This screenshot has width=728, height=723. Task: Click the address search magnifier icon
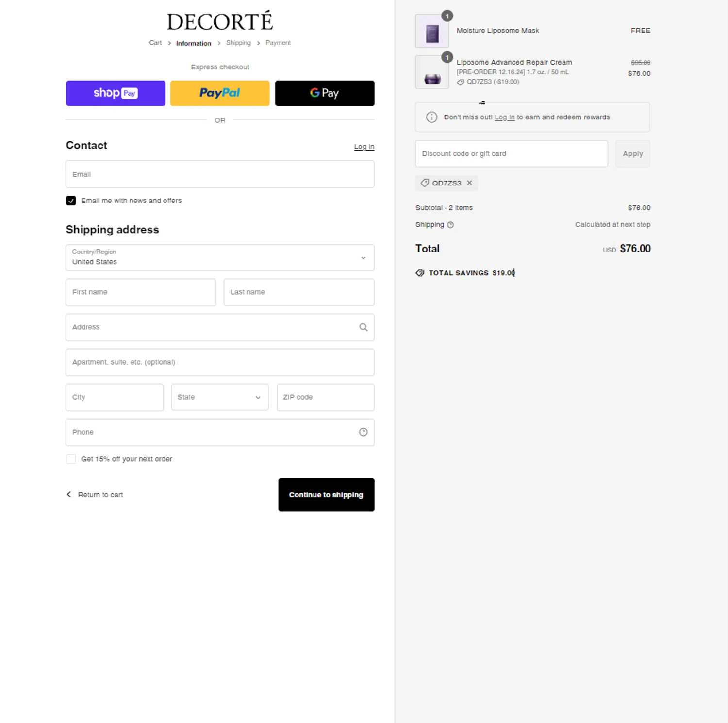pyautogui.click(x=363, y=327)
